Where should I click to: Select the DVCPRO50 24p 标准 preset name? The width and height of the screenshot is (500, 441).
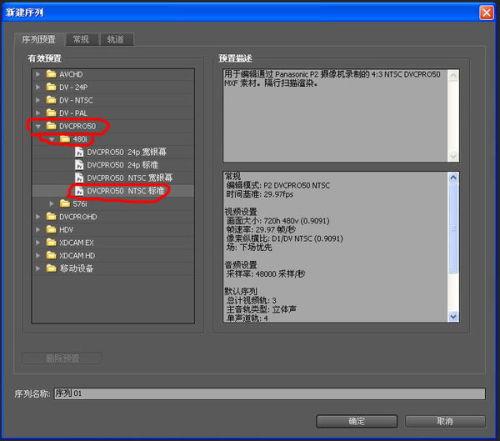(x=123, y=165)
